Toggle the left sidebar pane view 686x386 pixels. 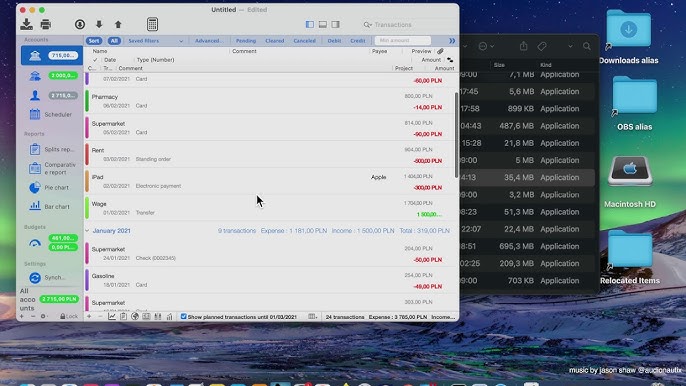click(x=310, y=25)
